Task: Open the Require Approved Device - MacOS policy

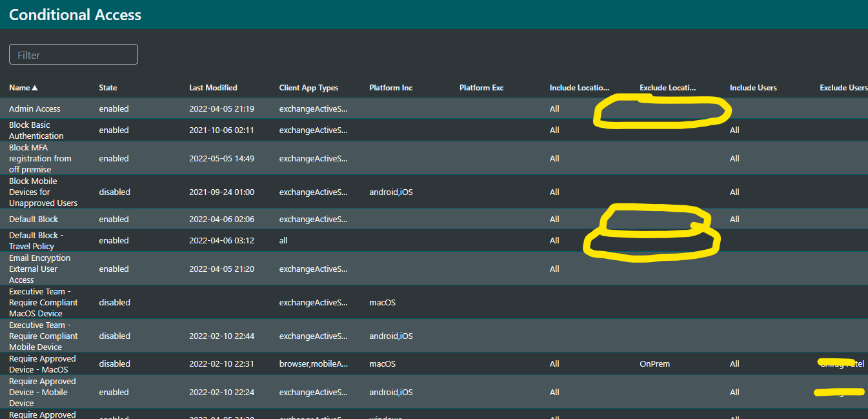Action: (42, 363)
